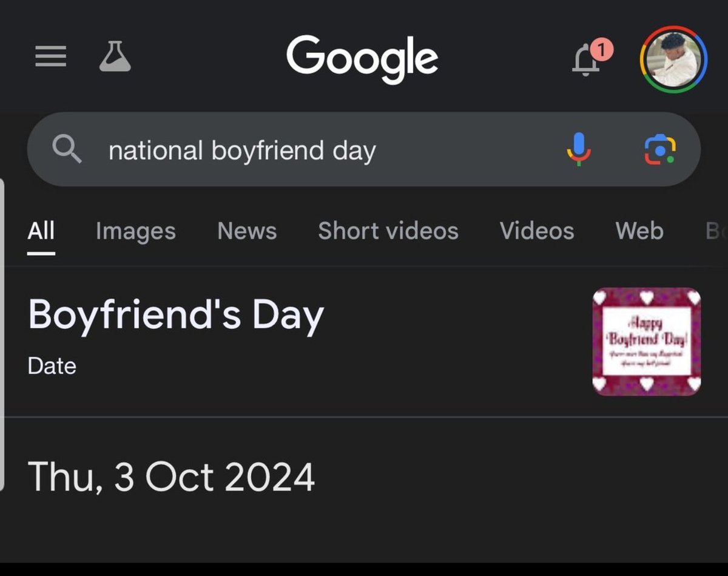Switch to the Images tab
Viewport: 728px width, 576px height.
(135, 231)
